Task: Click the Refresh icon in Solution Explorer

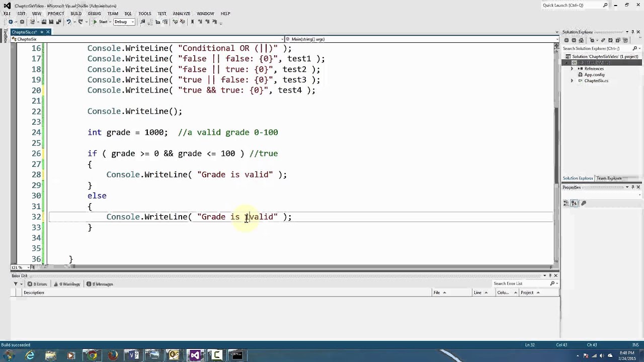Action: tap(611, 40)
